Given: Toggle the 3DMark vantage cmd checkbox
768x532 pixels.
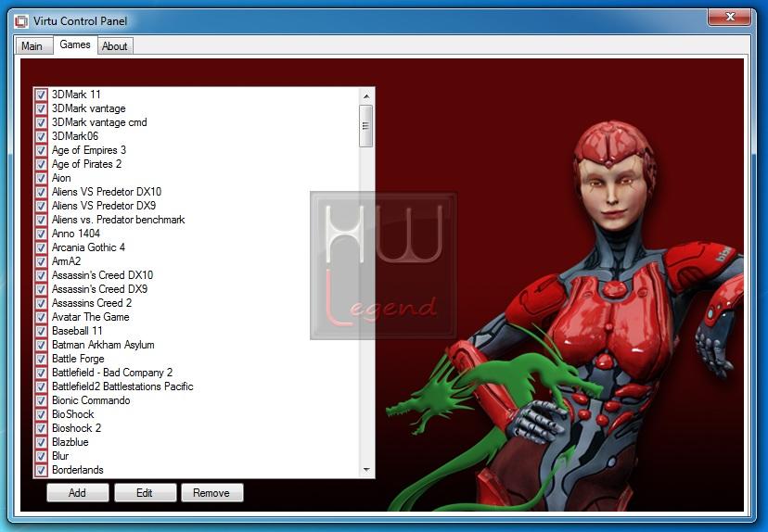Looking at the screenshot, I should click(x=41, y=122).
